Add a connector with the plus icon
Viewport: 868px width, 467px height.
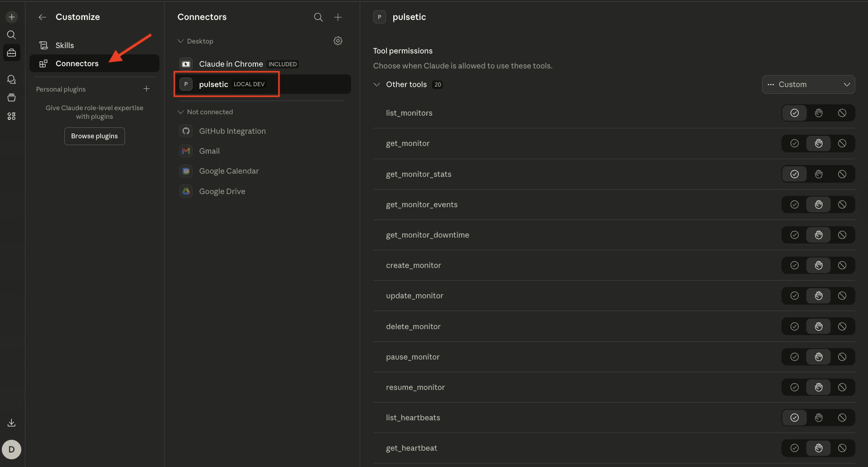[x=338, y=17]
